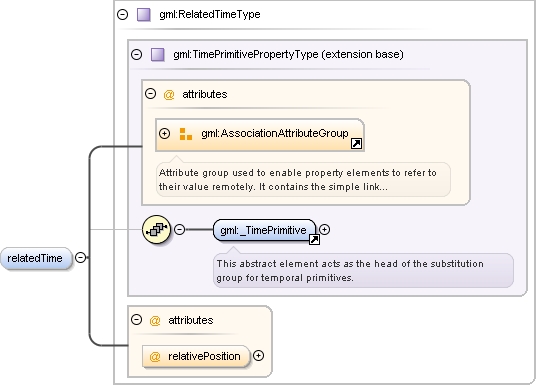Select the gml:AssociationAttributeGroup node
The height and width of the screenshot is (386, 537).
tap(260, 135)
